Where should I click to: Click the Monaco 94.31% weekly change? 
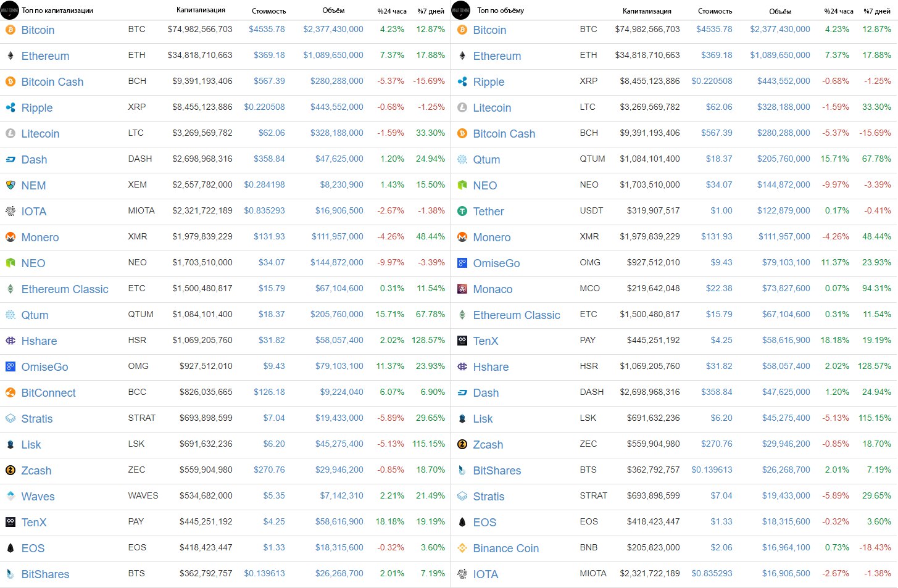(876, 288)
